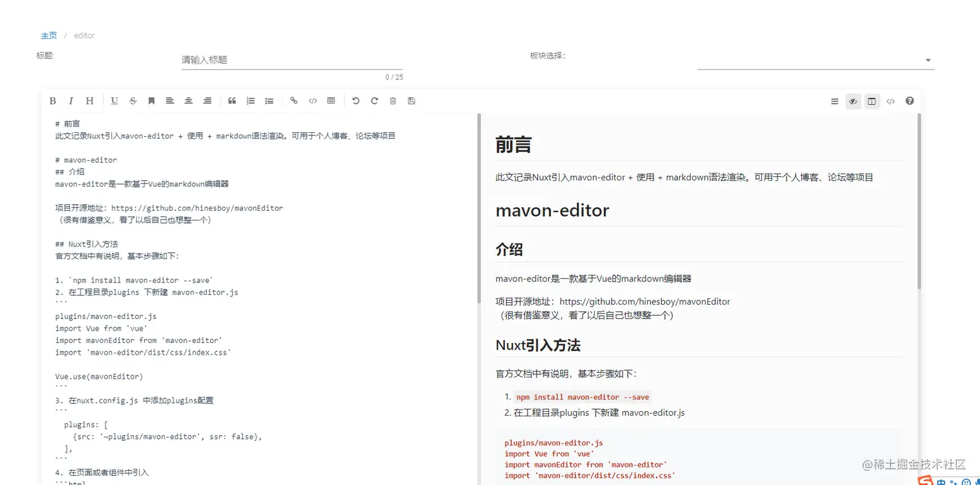Open the navigation outline menu icon
The image size is (980, 485).
pos(835,101)
